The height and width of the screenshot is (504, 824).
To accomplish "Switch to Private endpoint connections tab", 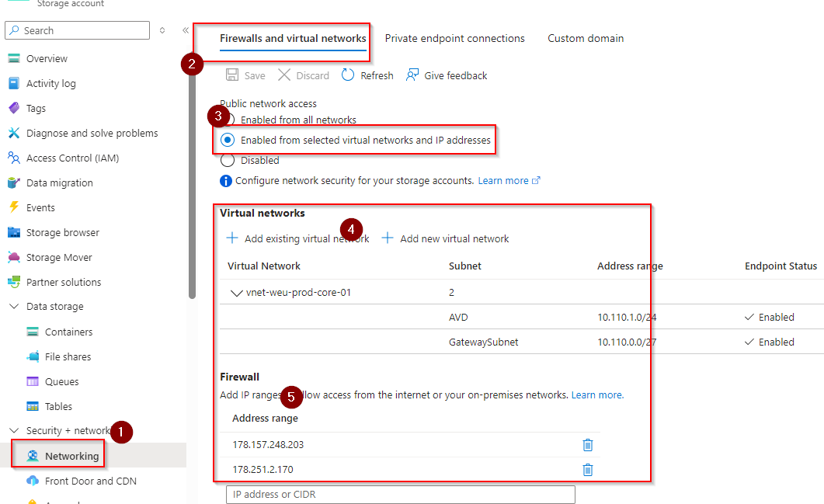I will coord(454,38).
